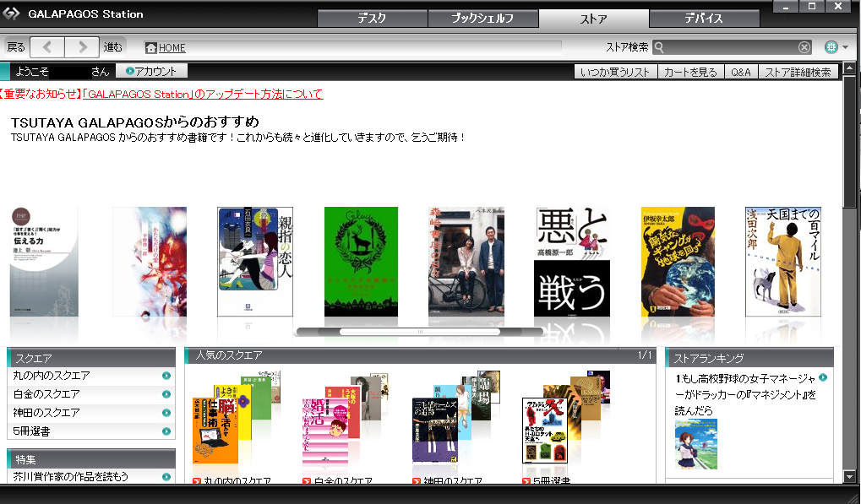Image resolution: width=861 pixels, height=504 pixels.
Task: Click the vertical scrollbar up arrow
Action: 849,68
